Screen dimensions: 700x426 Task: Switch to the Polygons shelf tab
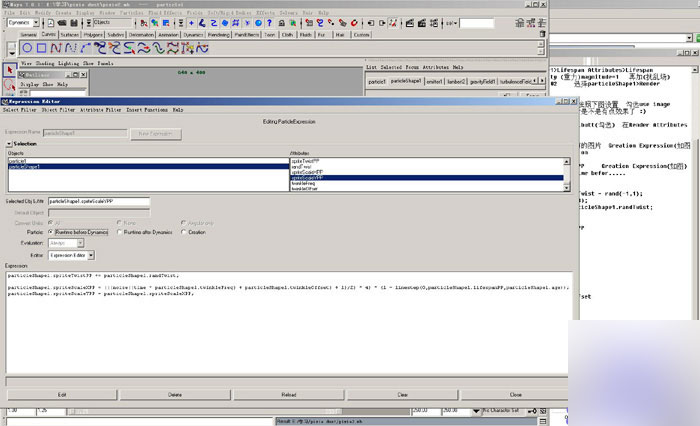[93, 34]
